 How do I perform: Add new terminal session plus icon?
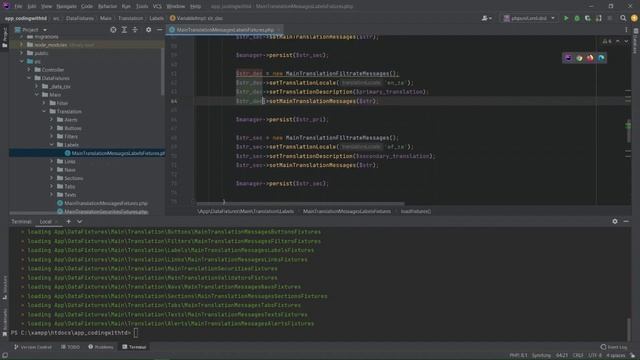[69, 221]
